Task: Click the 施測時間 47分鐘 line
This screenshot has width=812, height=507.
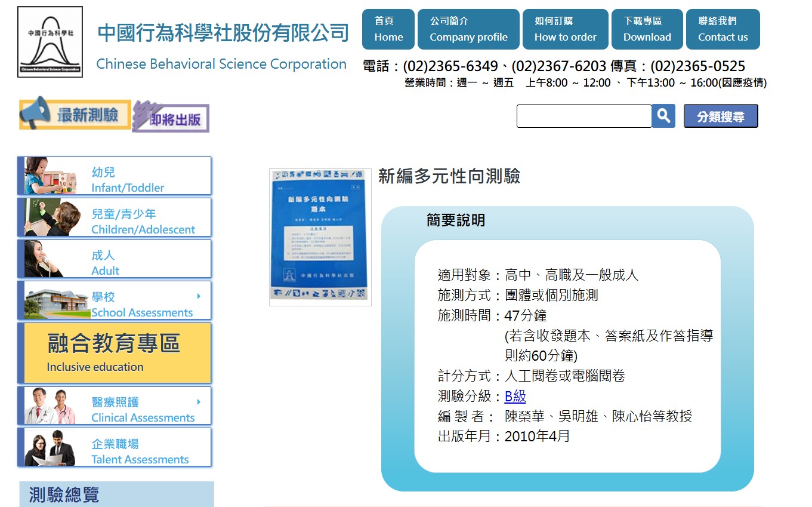Action: [492, 316]
